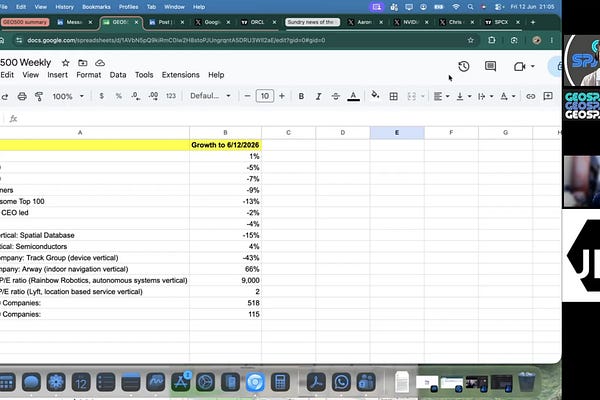The image size is (600, 400).
Task: Click the Meet camera icon
Action: click(x=519, y=67)
